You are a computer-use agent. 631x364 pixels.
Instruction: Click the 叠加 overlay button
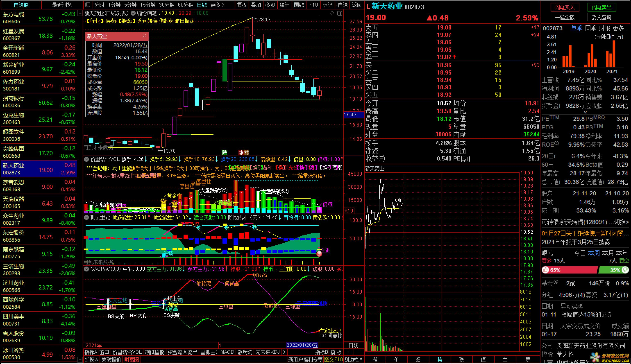tap(256, 5)
